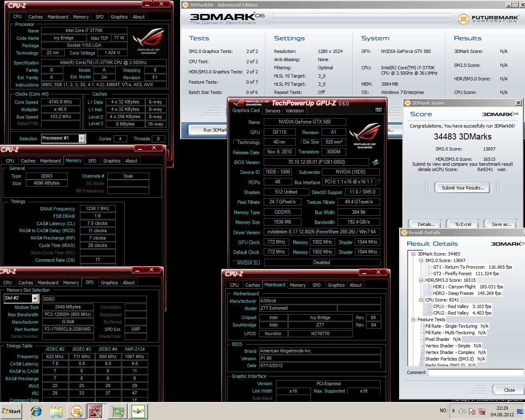Viewport: 525px width, 420px height.
Task: Open Processor #1 selection dropdown
Action: click(82, 139)
